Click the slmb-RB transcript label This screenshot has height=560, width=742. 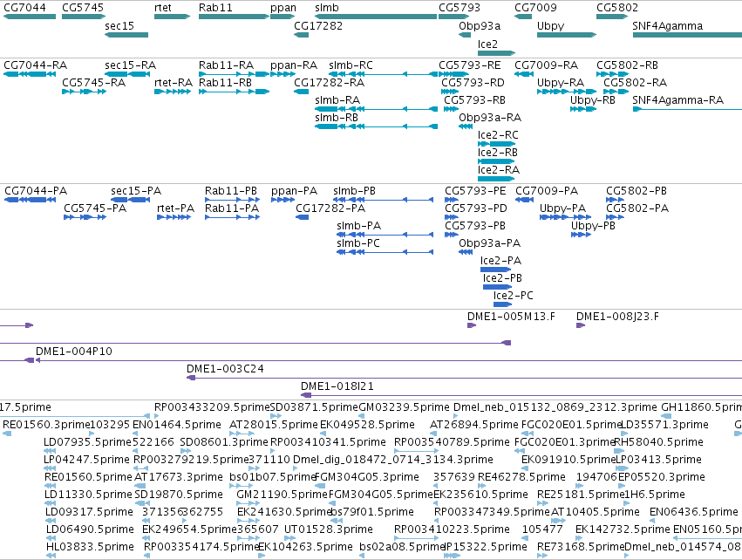pyautogui.click(x=337, y=118)
